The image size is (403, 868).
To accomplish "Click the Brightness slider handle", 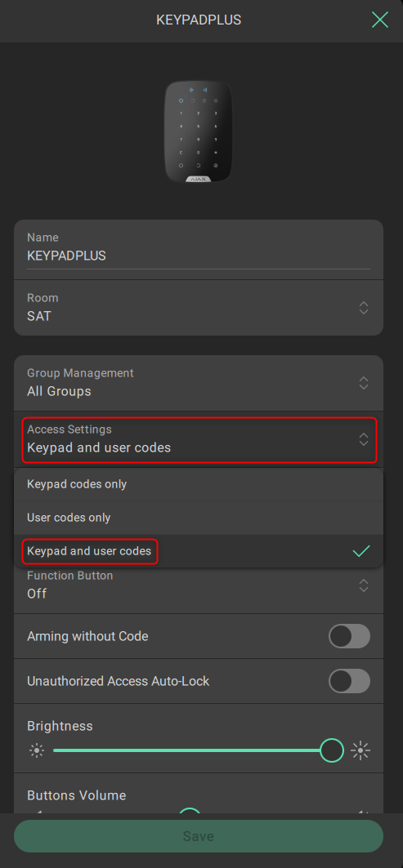I will [x=332, y=750].
